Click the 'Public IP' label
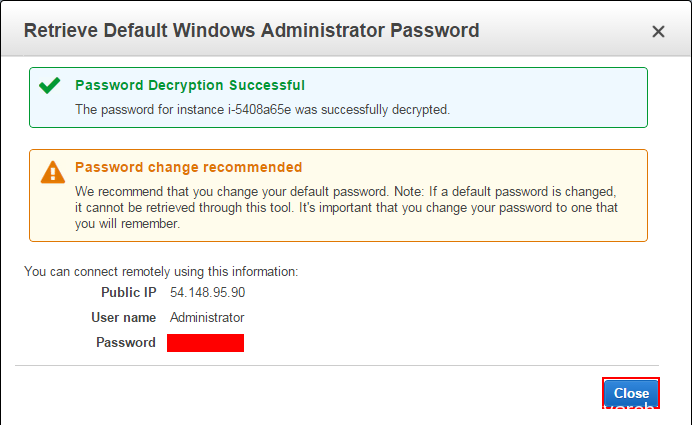692x425 pixels. (x=128, y=292)
